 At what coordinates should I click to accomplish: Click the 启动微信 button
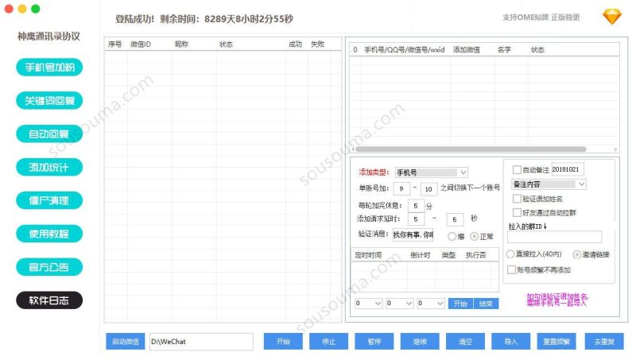pos(125,342)
